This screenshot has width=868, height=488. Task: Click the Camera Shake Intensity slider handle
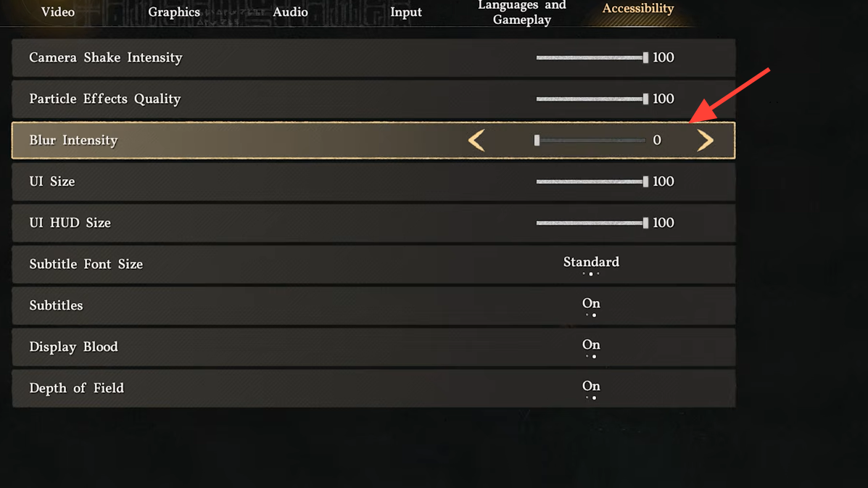pyautogui.click(x=645, y=57)
